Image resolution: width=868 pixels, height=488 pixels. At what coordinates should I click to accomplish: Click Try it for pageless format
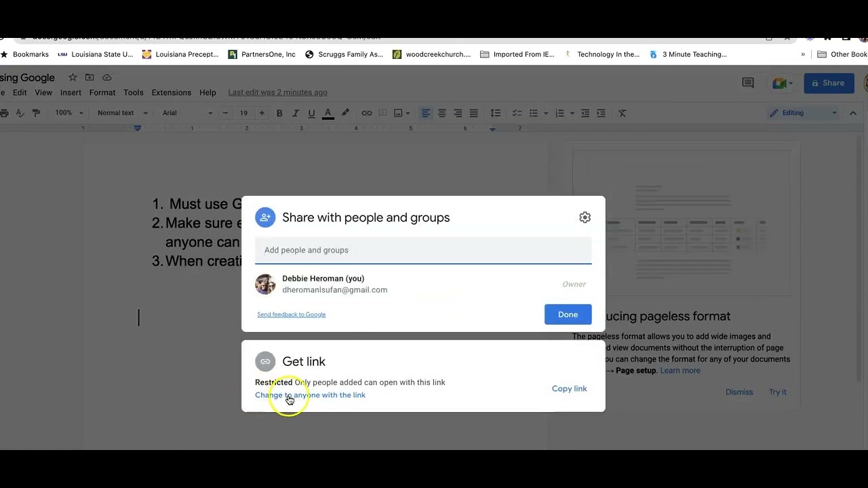(x=778, y=392)
